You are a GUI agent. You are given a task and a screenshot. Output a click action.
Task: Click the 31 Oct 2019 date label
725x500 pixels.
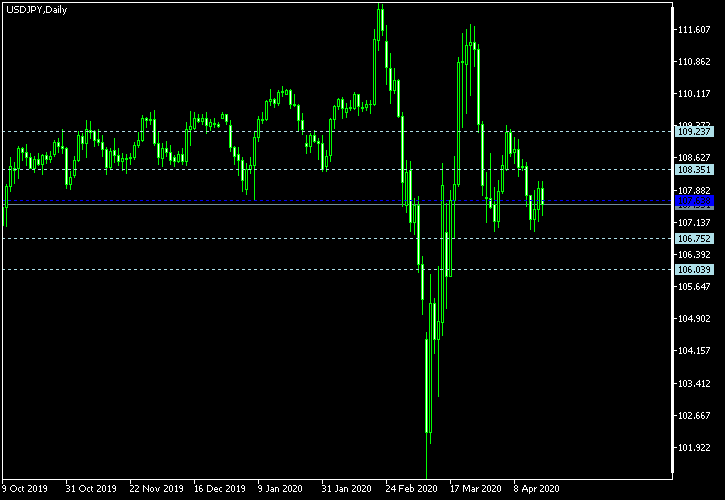91,488
